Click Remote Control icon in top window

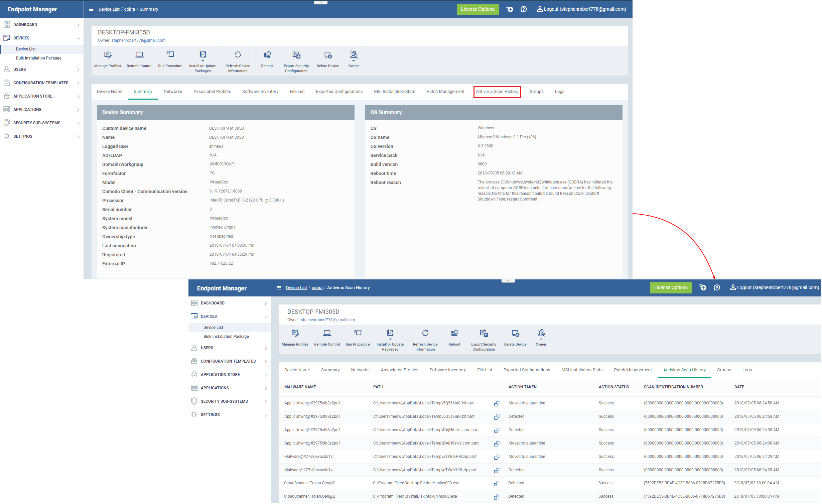(140, 55)
